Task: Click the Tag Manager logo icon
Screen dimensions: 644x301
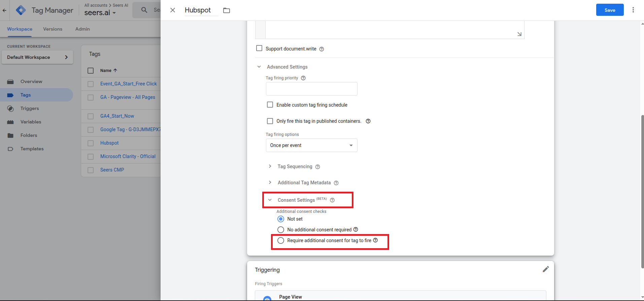Action: point(21,10)
